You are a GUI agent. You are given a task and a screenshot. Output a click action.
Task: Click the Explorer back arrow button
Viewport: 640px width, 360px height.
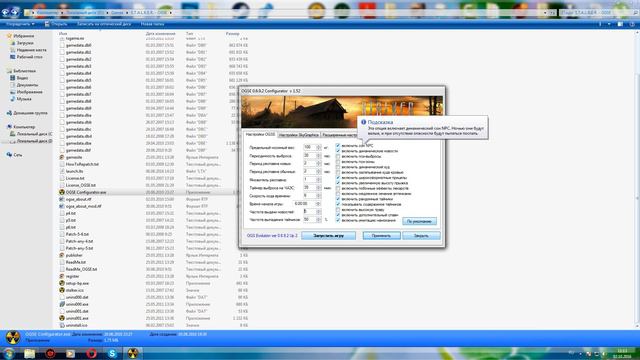5,12
